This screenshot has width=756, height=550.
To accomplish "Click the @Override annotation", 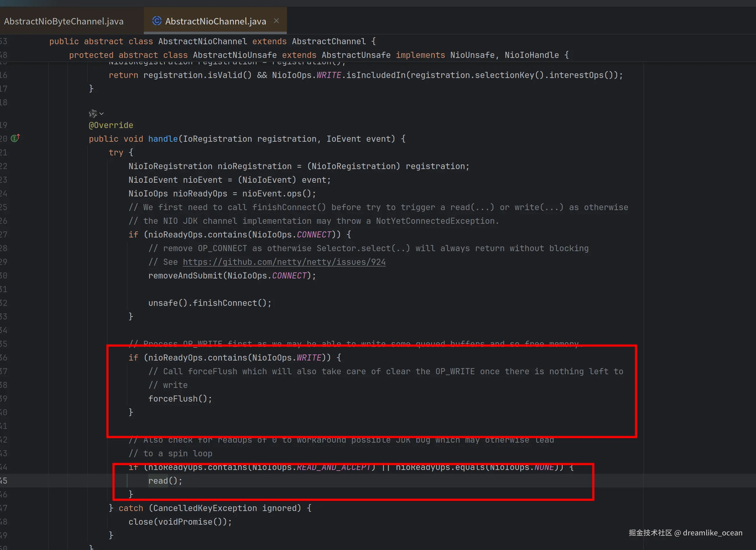I will point(111,125).
